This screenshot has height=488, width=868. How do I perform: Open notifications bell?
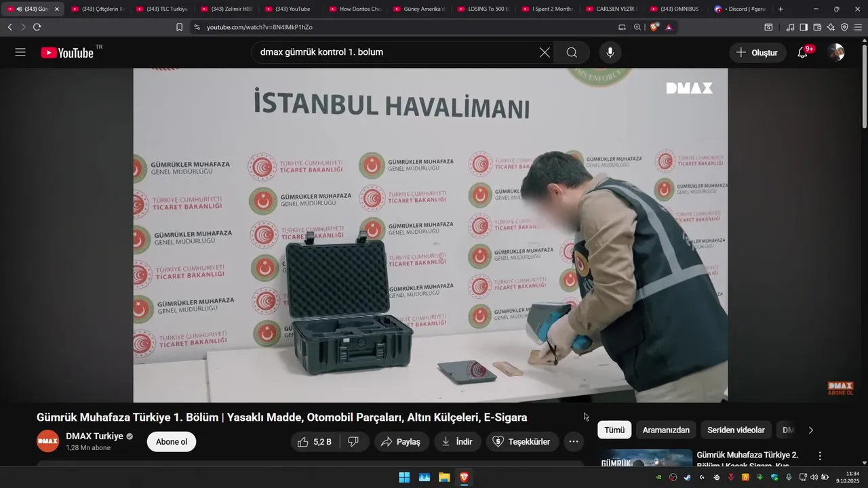802,52
